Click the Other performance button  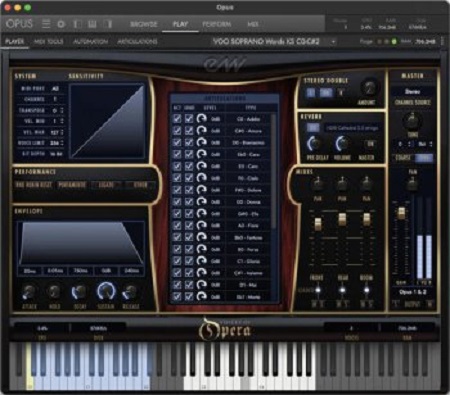click(140, 185)
